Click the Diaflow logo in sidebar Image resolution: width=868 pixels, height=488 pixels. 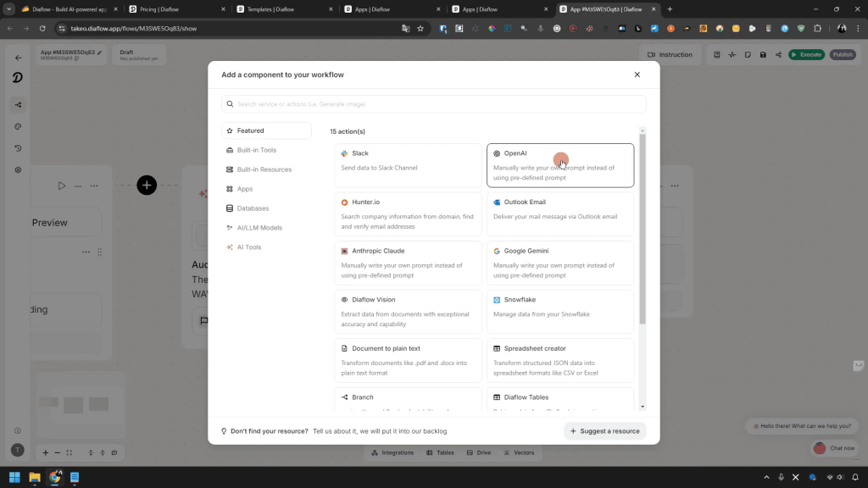click(18, 78)
